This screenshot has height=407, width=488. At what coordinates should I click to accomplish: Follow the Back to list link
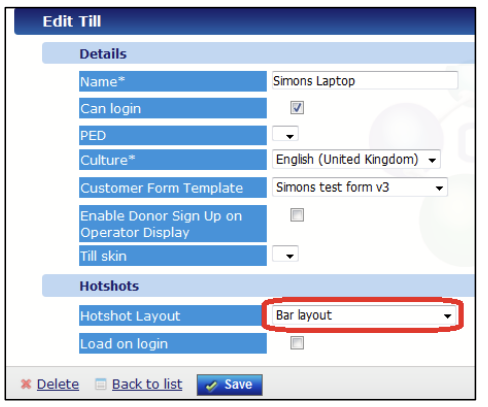point(147,384)
